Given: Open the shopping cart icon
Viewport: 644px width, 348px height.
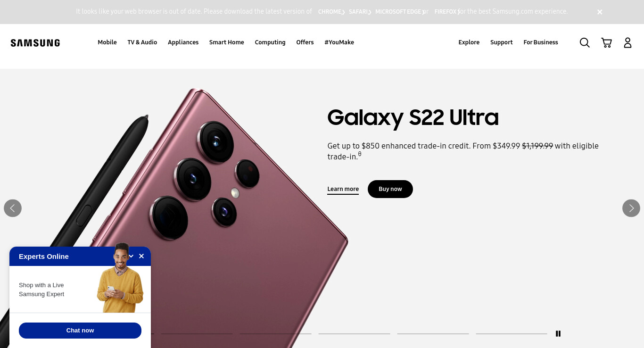Looking at the screenshot, I should (606, 42).
